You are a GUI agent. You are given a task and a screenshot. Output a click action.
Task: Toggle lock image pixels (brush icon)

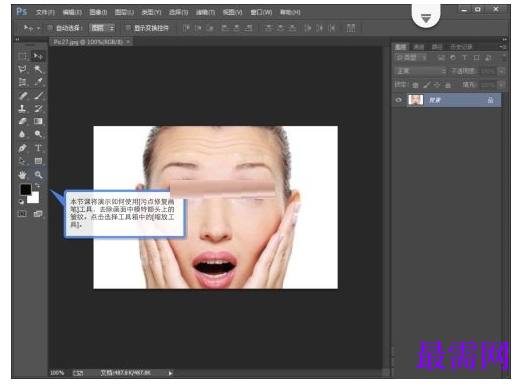pyautogui.click(x=427, y=85)
